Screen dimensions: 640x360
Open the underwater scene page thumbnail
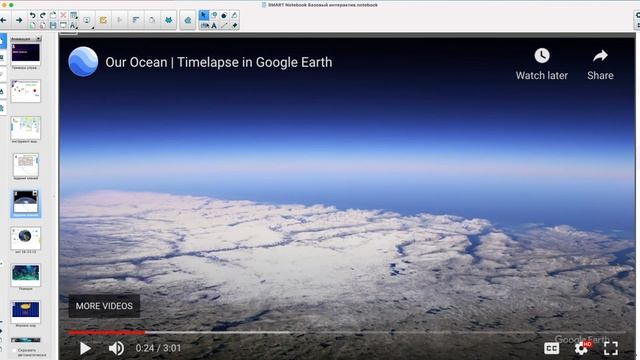click(26, 275)
